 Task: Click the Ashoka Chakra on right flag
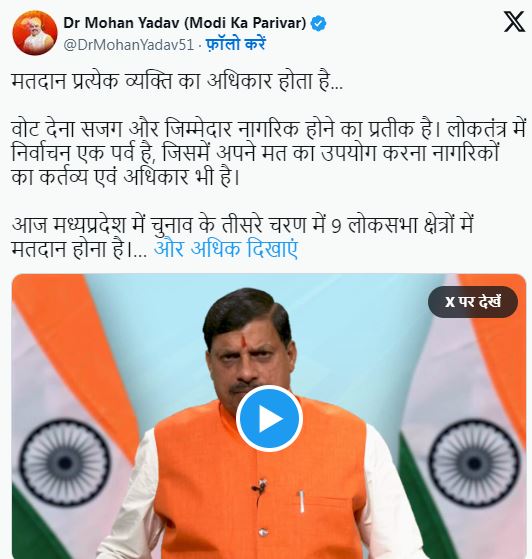(x=474, y=462)
